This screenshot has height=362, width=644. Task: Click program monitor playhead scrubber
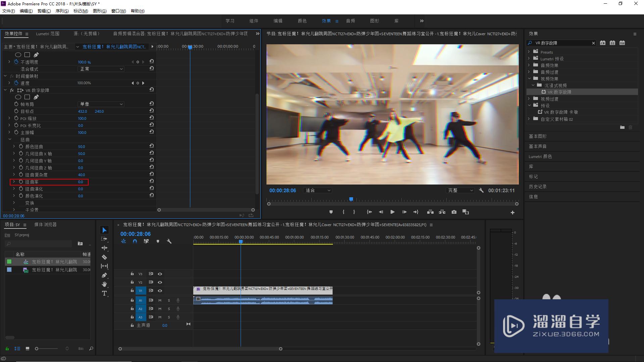(x=351, y=199)
